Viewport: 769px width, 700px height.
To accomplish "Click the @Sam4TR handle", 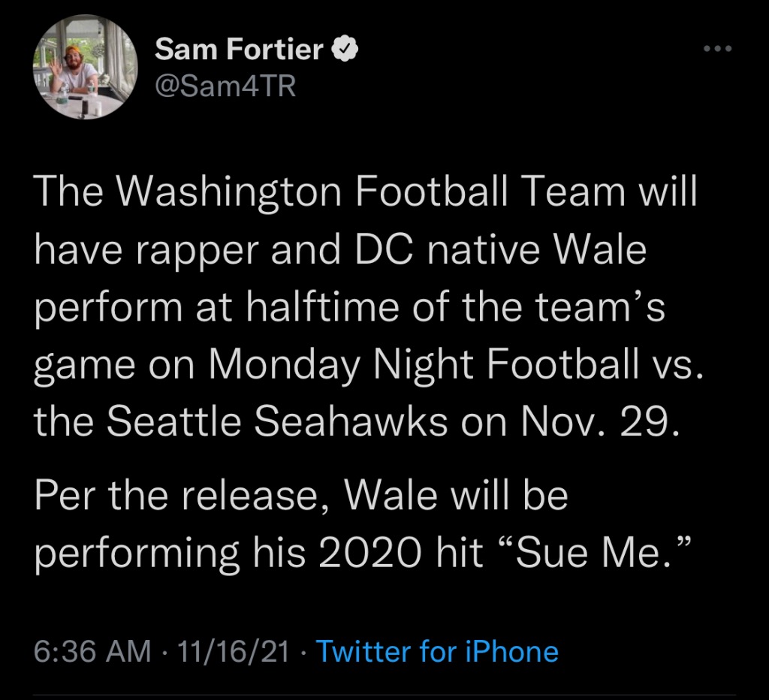I will point(225,86).
